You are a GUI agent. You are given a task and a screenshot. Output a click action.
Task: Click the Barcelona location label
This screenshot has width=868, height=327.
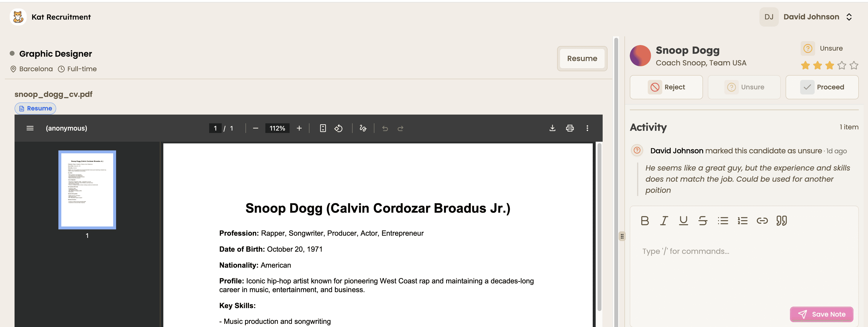(x=36, y=69)
